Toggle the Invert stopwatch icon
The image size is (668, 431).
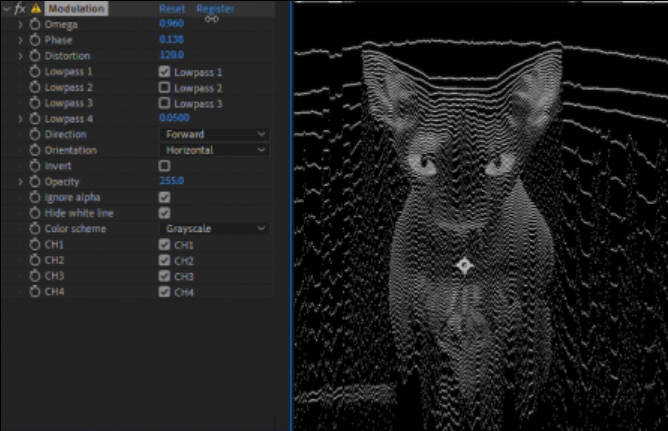tap(35, 166)
